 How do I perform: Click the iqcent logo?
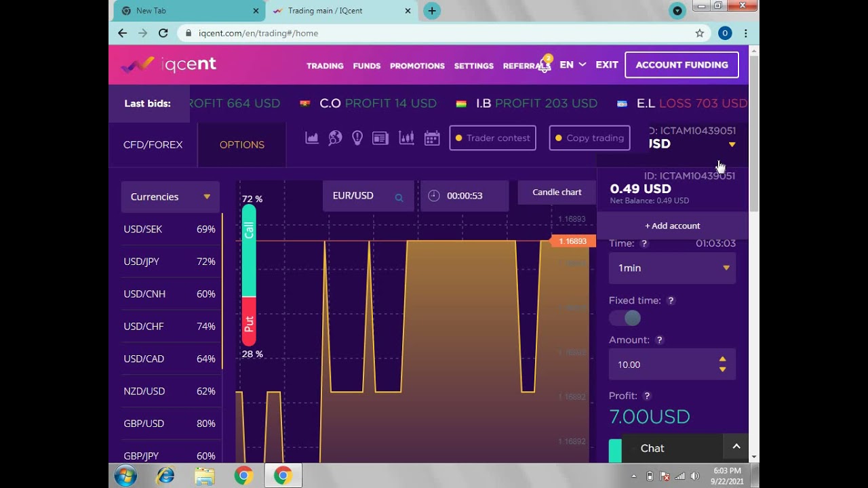click(x=168, y=64)
